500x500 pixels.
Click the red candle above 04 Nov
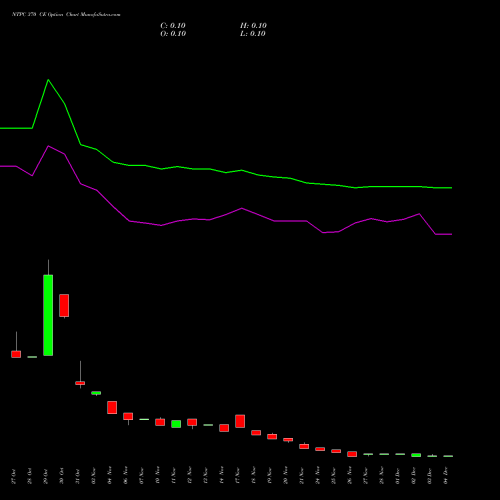[x=112, y=407]
